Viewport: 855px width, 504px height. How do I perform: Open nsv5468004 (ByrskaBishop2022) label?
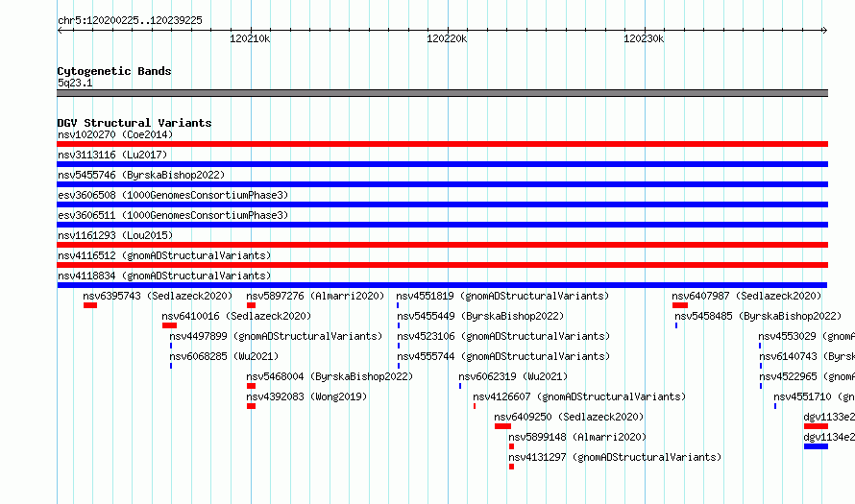tap(330, 376)
